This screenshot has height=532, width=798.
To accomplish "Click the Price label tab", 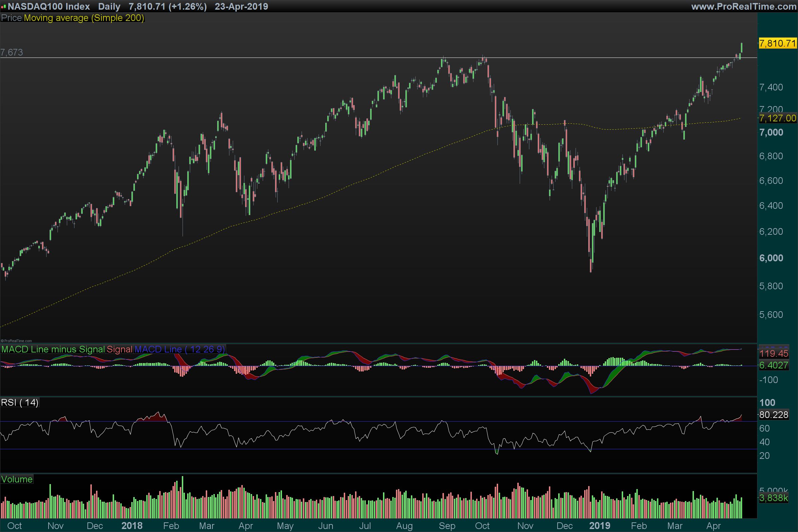I will point(11,18).
